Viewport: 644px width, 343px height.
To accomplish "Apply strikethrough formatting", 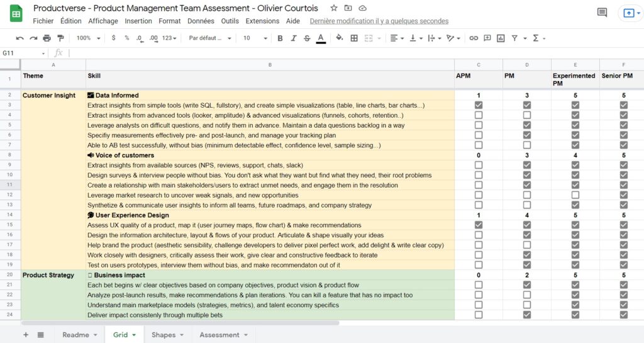I will click(x=307, y=38).
